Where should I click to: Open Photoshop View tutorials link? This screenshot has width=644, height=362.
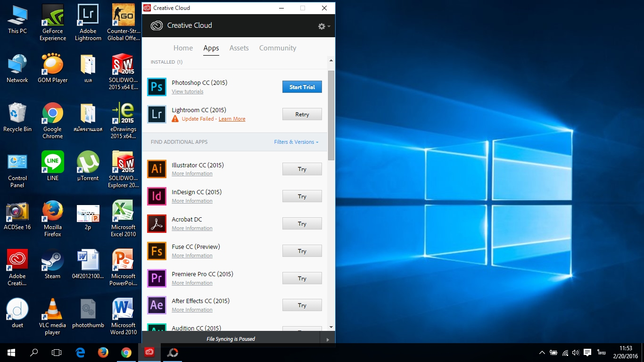point(188,91)
